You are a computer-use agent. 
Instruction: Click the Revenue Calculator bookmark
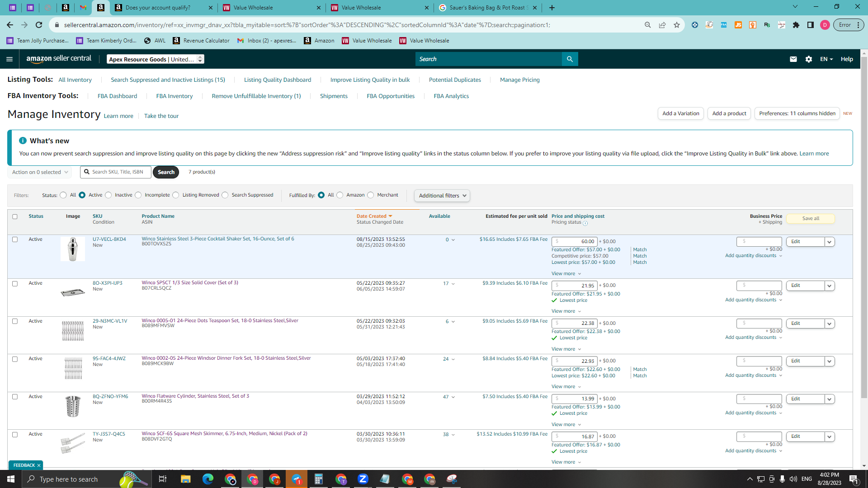click(201, 41)
